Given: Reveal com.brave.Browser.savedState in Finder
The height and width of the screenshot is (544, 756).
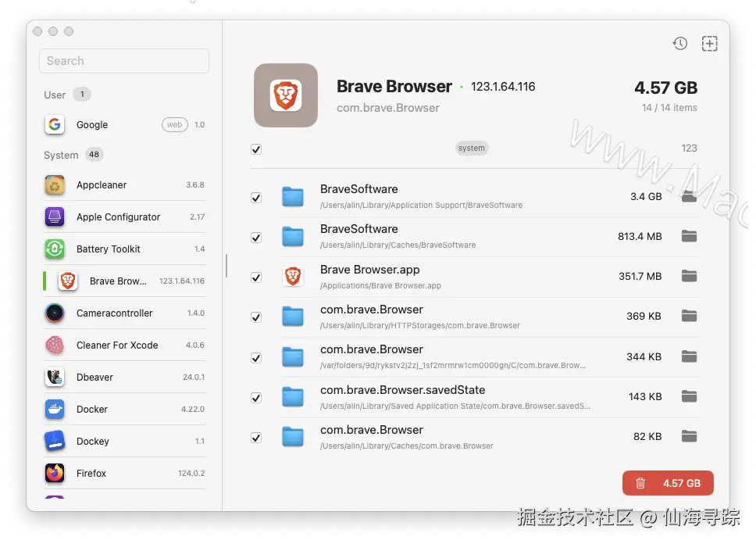Looking at the screenshot, I should coord(689,396).
